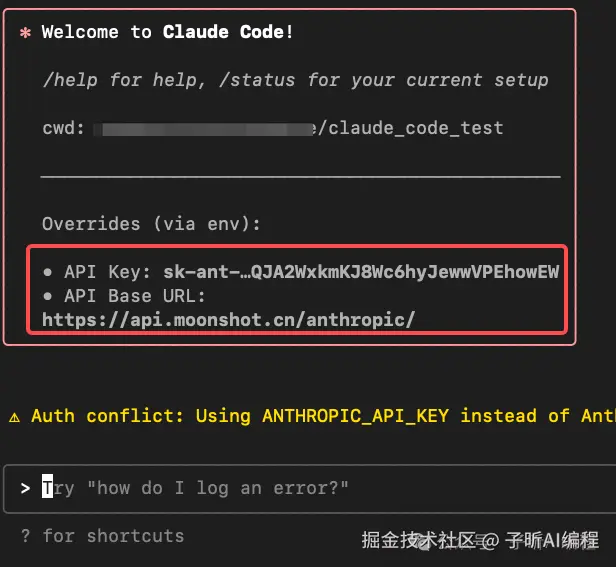Image resolution: width=616 pixels, height=567 pixels.
Task: Click the Overrides (via env) heading
Action: click(151, 224)
